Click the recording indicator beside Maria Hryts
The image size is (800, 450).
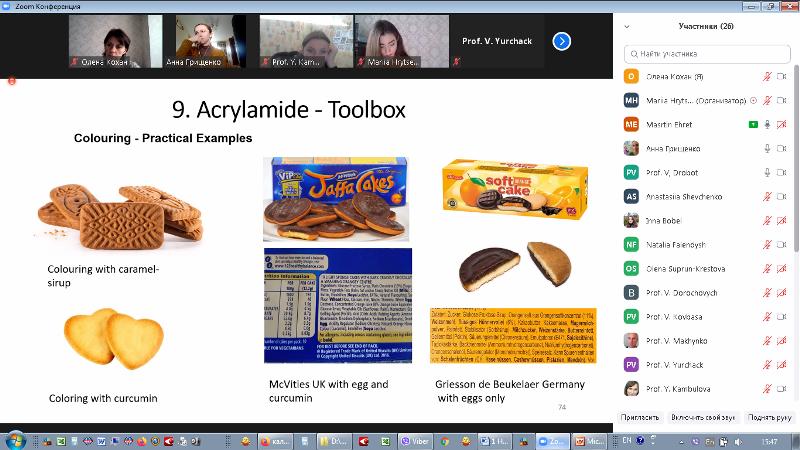[754, 101]
